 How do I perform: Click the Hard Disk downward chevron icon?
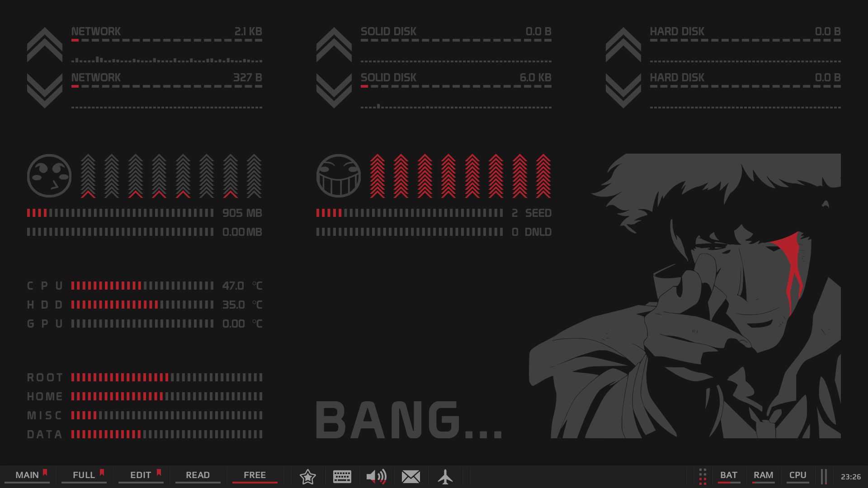point(623,91)
